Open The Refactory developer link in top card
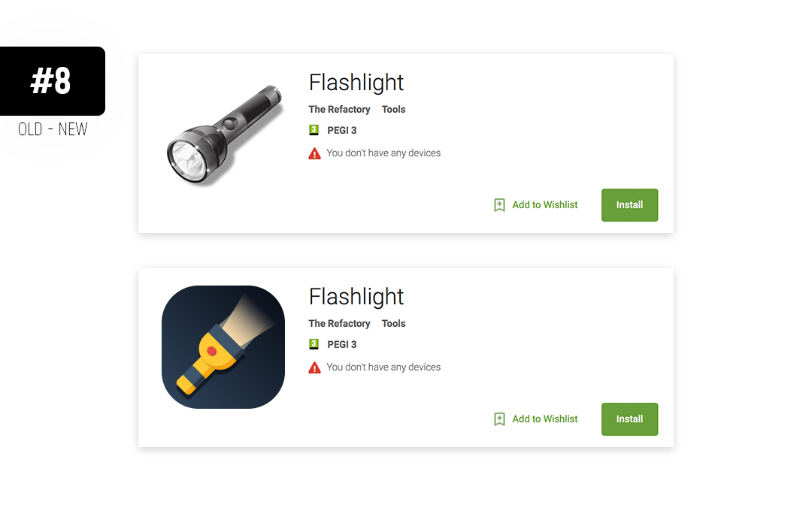 [339, 109]
